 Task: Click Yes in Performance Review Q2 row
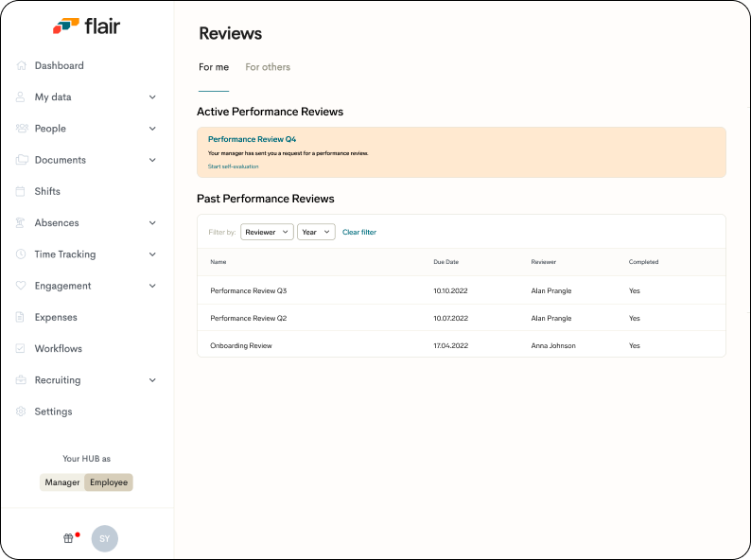634,318
